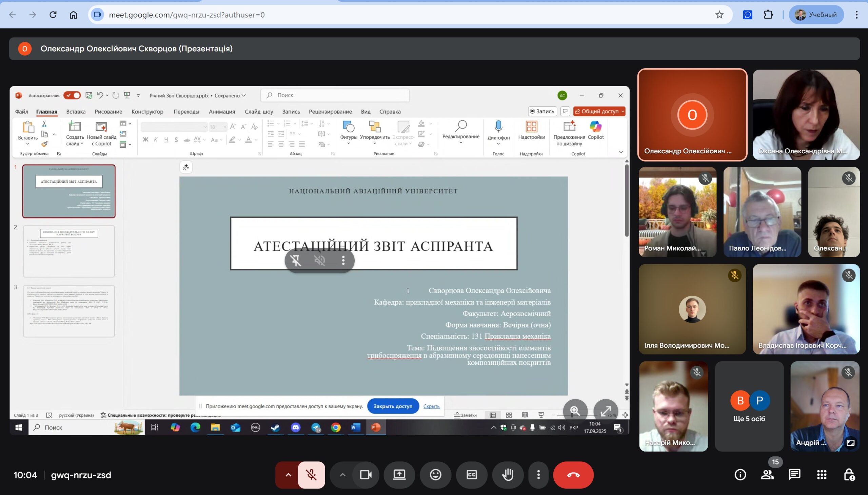The height and width of the screenshot is (495, 868).
Task: Expand audio settings arrow beside microphone
Action: tap(288, 475)
